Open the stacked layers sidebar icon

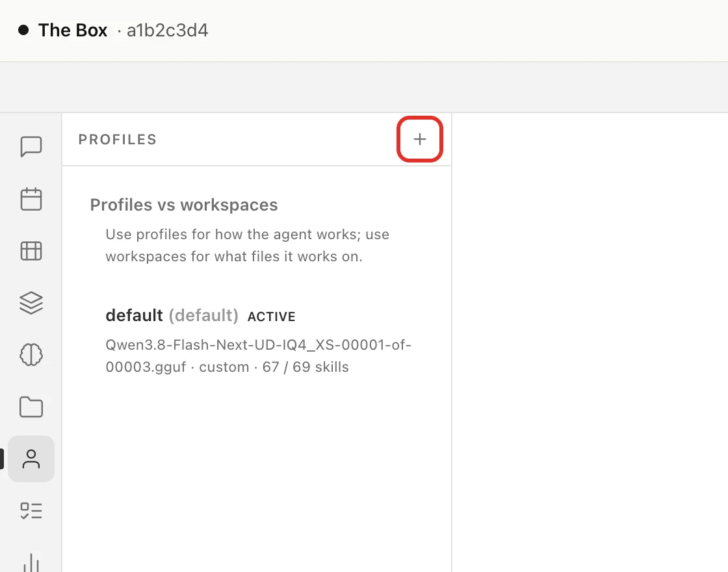click(x=31, y=303)
